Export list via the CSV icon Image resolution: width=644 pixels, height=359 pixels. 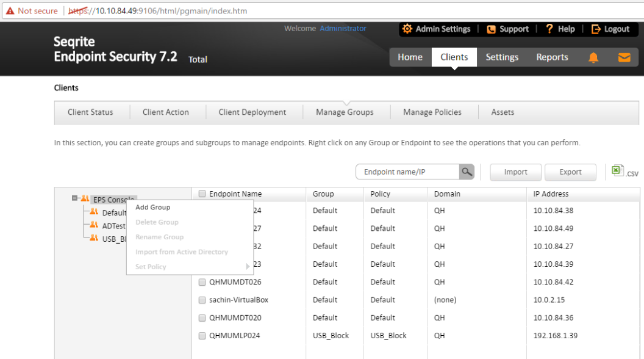(x=624, y=171)
